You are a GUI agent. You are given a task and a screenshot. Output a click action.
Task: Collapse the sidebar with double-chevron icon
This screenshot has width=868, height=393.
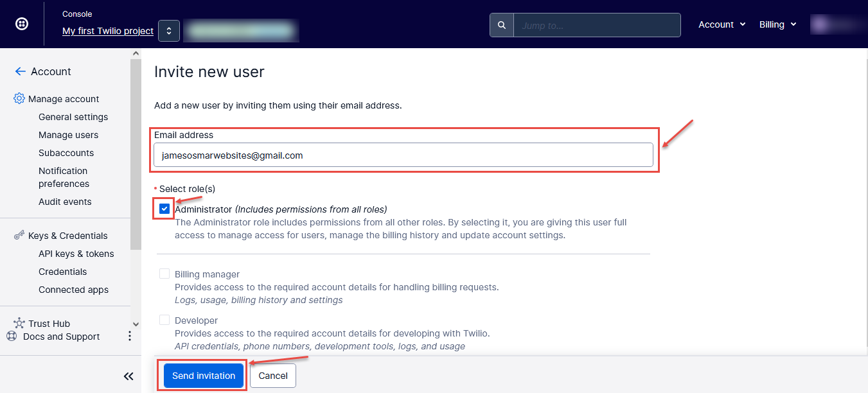click(x=128, y=376)
